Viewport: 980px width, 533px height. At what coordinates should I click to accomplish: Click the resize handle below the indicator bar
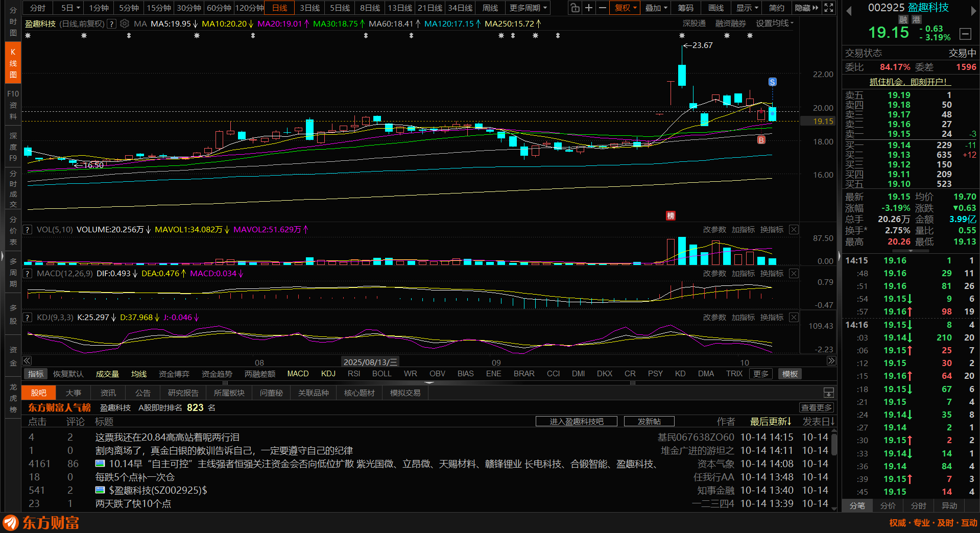pyautogui.click(x=429, y=382)
